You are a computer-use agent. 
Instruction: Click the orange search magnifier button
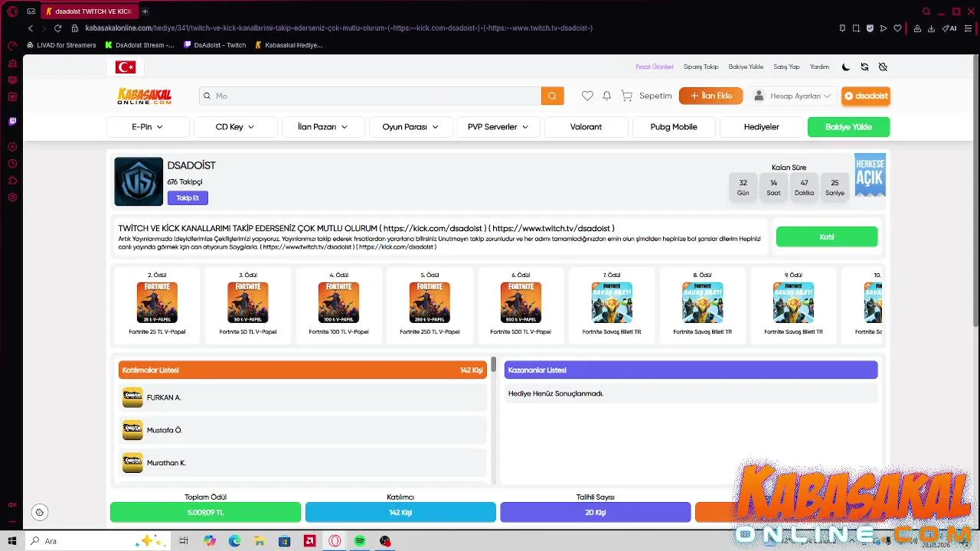[x=552, y=96]
